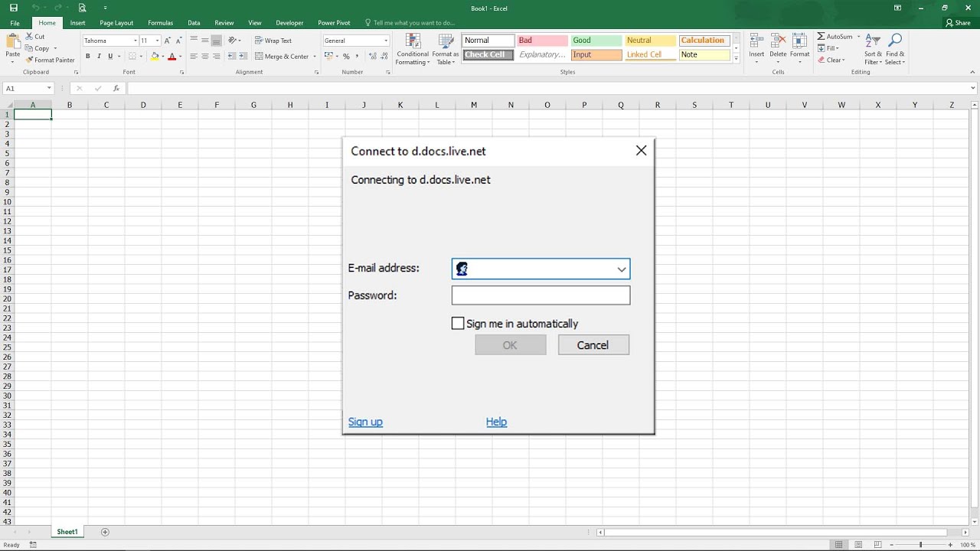
Task: Apply the Neutral cell style
Action: [x=650, y=41]
